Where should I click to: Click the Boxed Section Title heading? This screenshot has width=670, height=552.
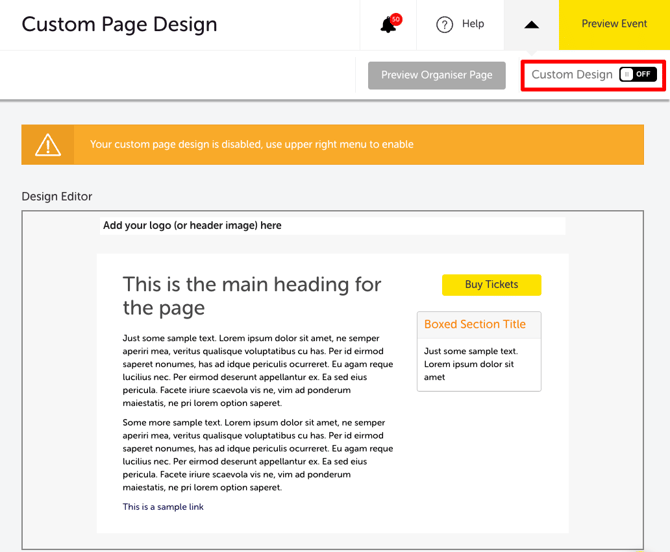(x=475, y=324)
